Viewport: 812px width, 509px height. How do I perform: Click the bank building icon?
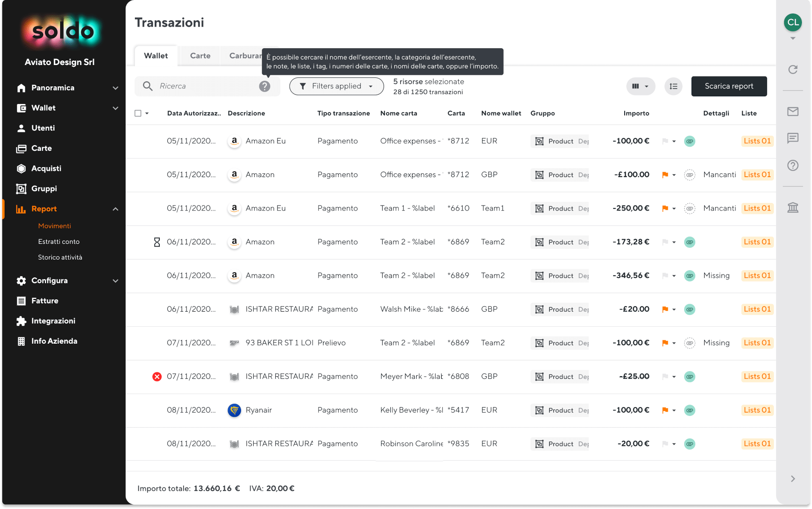pos(793,207)
